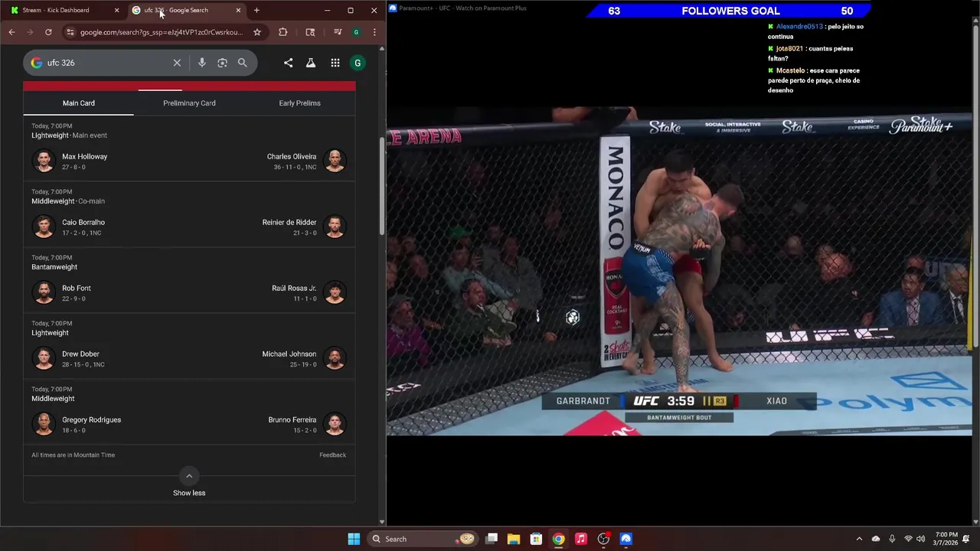Viewport: 980px width, 551px height.
Task: Reload the Google search page
Action: [x=48, y=32]
